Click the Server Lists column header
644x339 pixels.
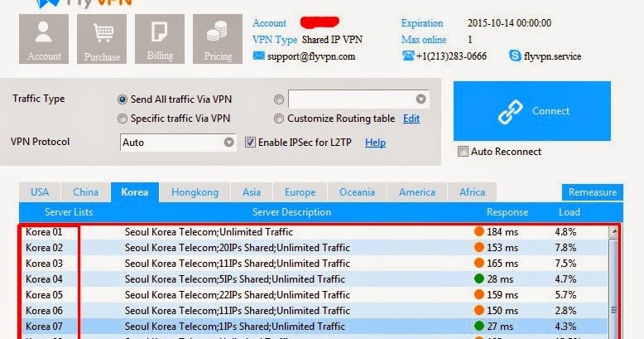pyautogui.click(x=69, y=212)
